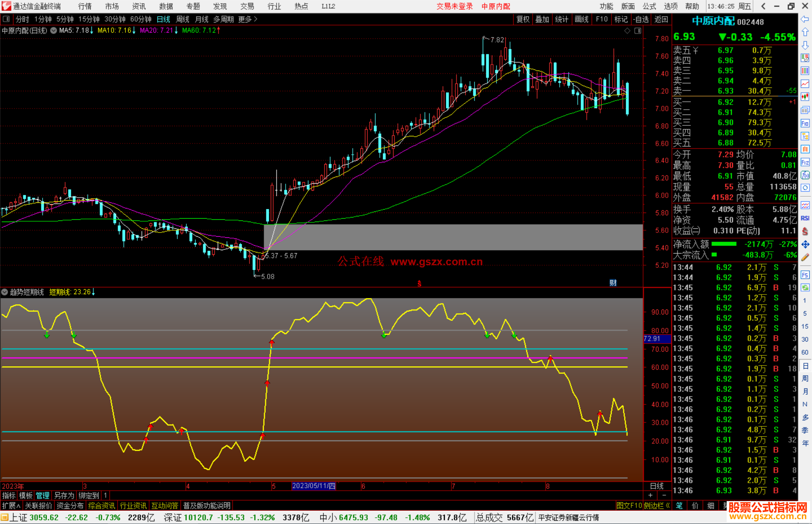This screenshot has height=524, width=812.
Task: Open the 卖五 order book dropdown arrow
Action: [x=695, y=50]
